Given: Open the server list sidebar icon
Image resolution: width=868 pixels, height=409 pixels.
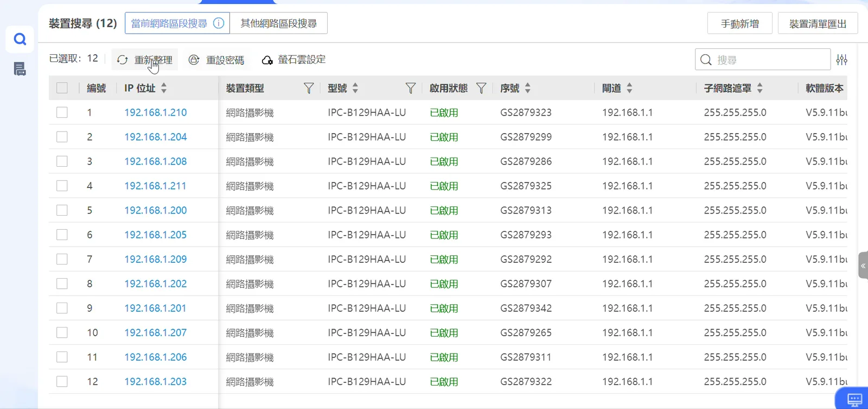Looking at the screenshot, I should pyautogui.click(x=20, y=69).
